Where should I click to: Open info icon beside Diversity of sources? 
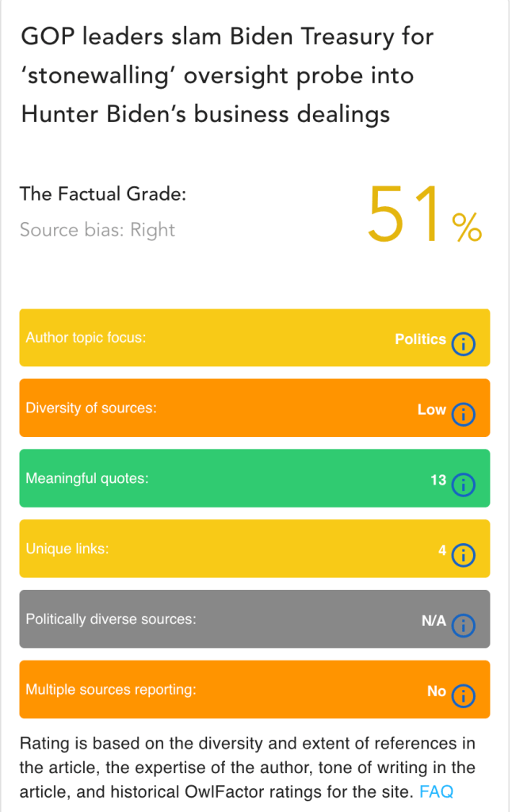[x=463, y=413]
